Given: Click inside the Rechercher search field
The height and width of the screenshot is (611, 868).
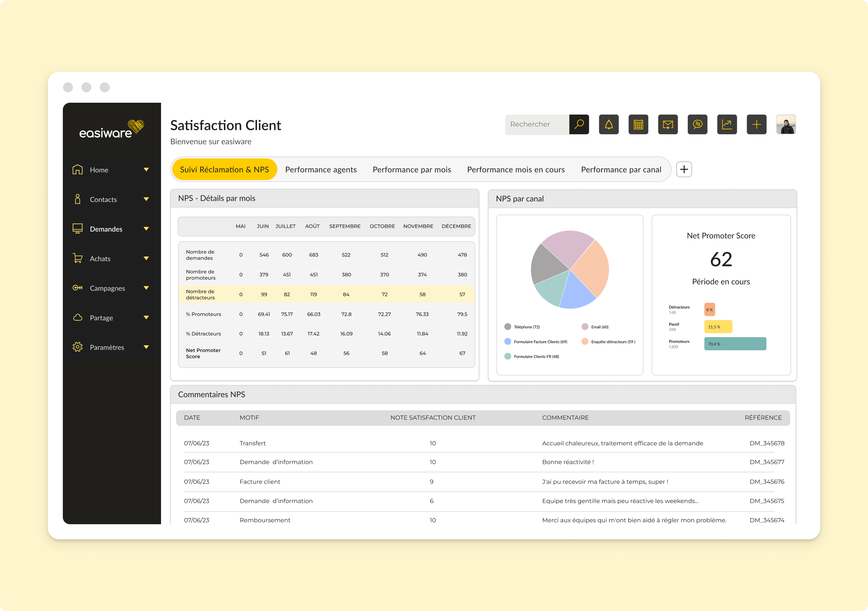Looking at the screenshot, I should [x=537, y=124].
